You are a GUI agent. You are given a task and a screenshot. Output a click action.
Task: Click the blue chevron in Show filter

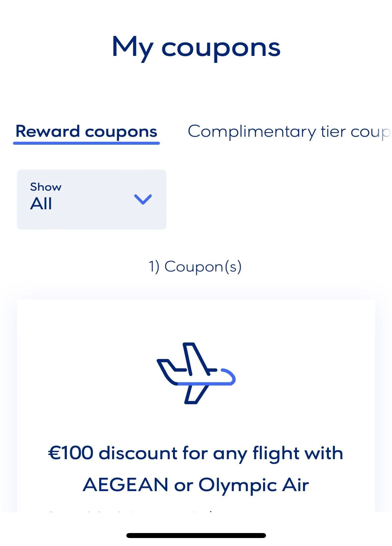143,199
